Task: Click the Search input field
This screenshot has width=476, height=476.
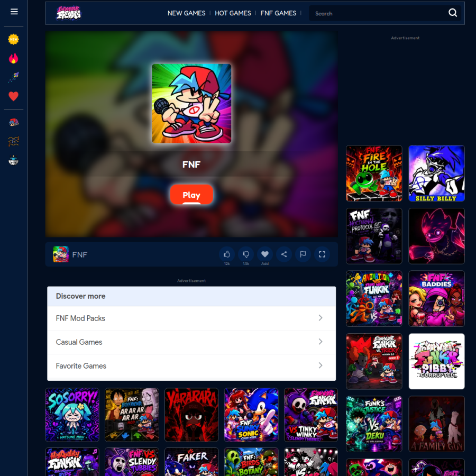Action: 379,13
